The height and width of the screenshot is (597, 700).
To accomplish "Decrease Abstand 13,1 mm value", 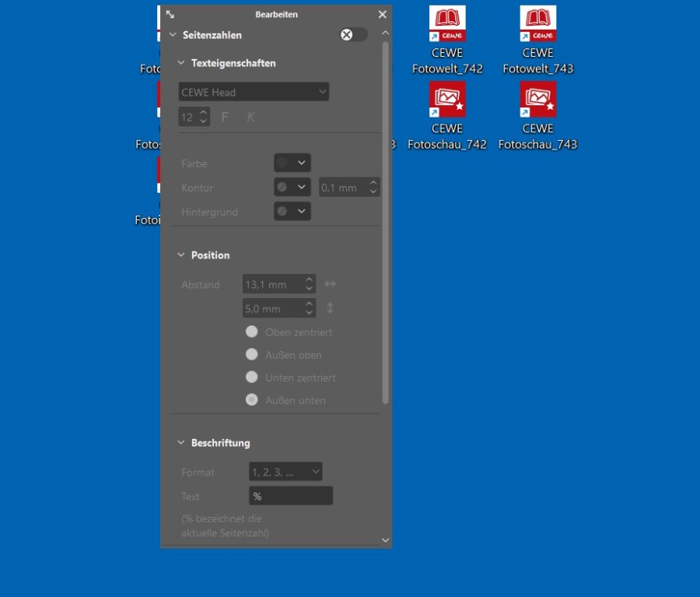I will (x=309, y=289).
